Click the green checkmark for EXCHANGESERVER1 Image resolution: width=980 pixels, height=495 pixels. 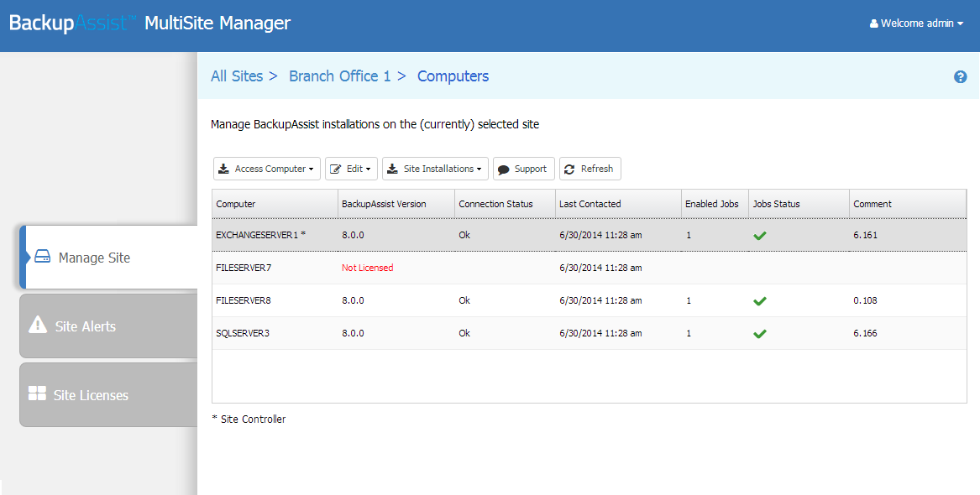coord(759,235)
